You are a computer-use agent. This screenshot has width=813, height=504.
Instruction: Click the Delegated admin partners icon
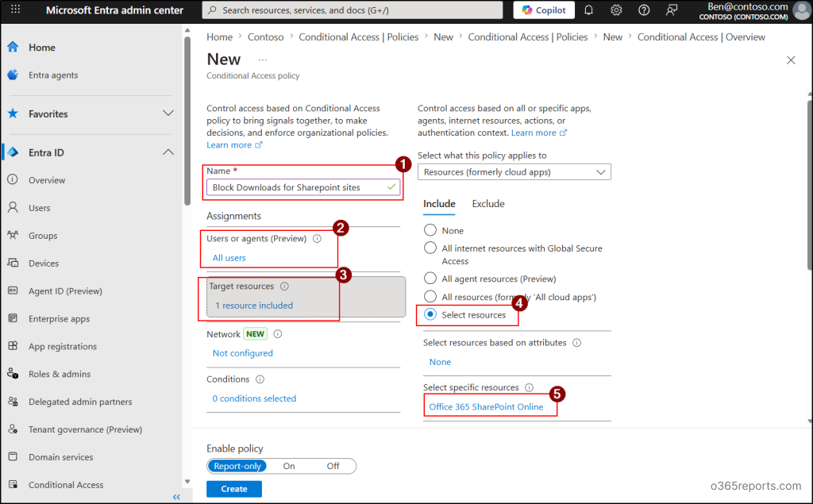click(x=13, y=402)
